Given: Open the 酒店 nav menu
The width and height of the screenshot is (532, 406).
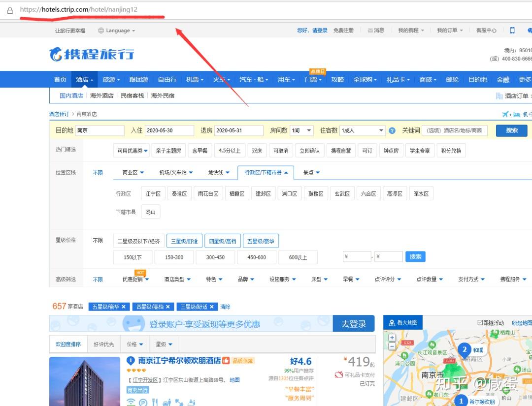Looking at the screenshot, I should pyautogui.click(x=85, y=79).
